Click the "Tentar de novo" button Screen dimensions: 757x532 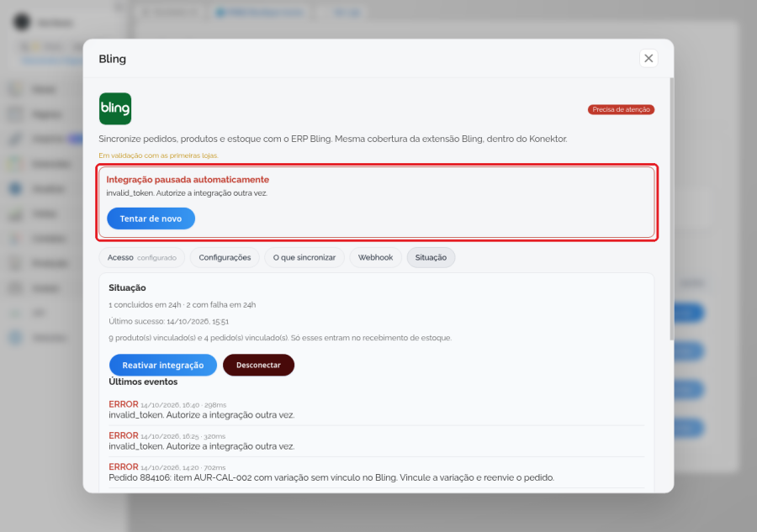[151, 219]
